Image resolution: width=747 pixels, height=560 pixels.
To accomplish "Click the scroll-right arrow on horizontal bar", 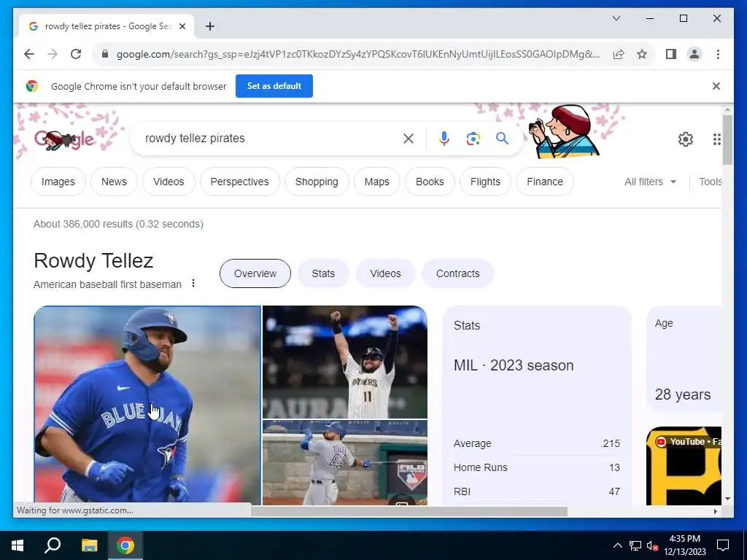I will coord(715,511).
